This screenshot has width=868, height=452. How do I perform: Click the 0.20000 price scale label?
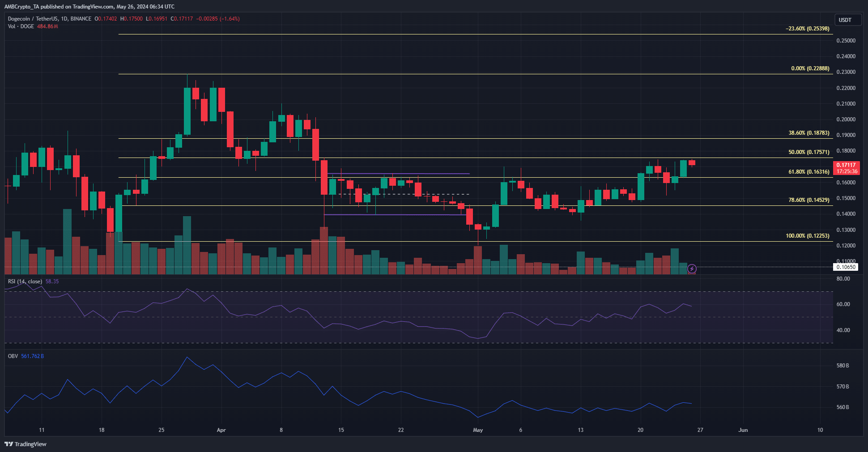846,119
